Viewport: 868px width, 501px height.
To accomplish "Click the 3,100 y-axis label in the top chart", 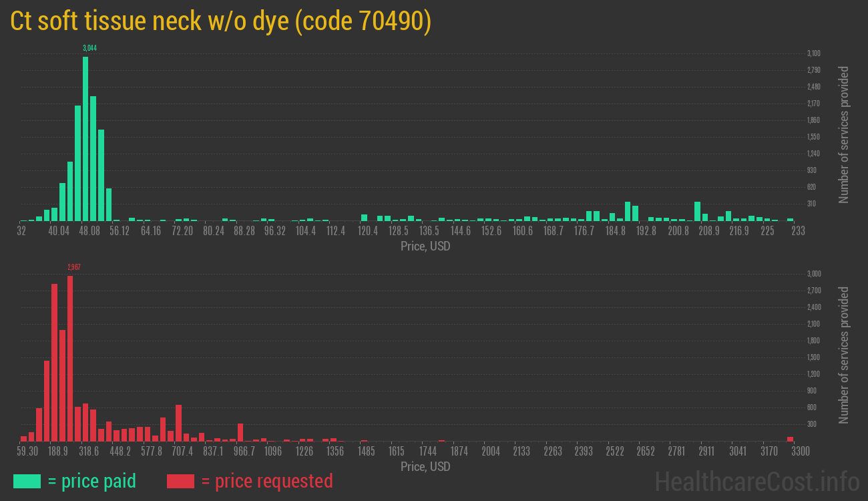I will pyautogui.click(x=813, y=53).
